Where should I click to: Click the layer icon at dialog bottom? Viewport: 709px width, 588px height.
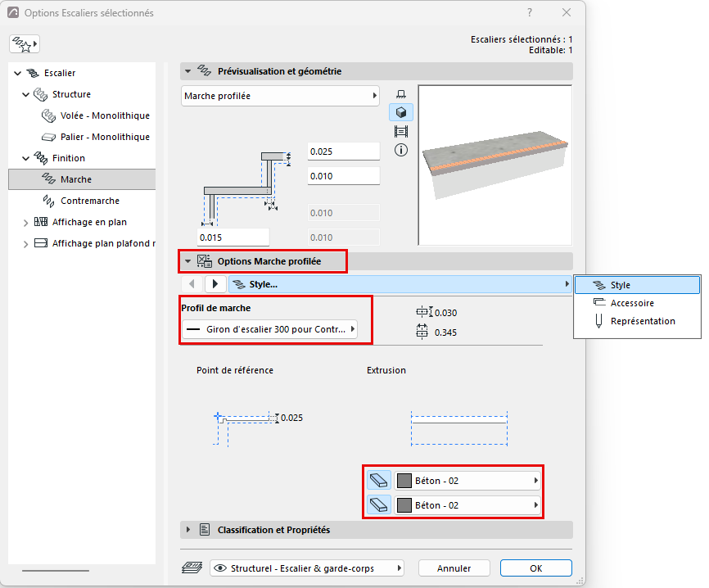point(192,568)
